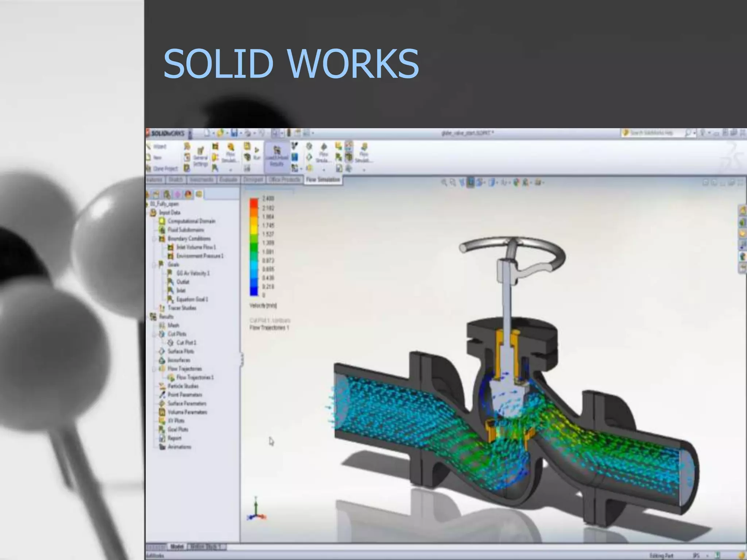Click the Save icon in title toolbar
This screenshot has width=747, height=560.
point(234,133)
